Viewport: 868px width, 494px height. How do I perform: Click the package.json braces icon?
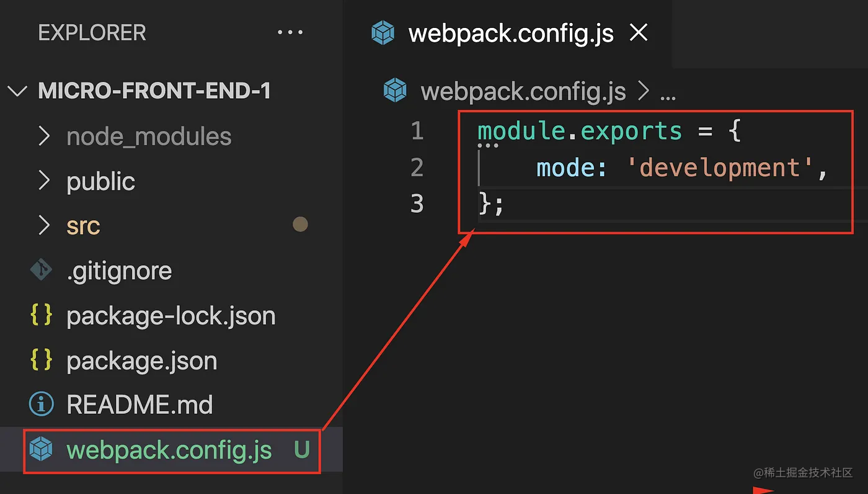(40, 360)
